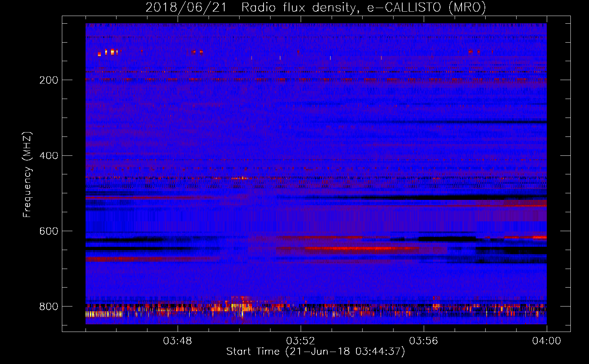The height and width of the screenshot is (364, 589).
Task: Click the Frequency (MHZ) axis title
Action: [27, 174]
